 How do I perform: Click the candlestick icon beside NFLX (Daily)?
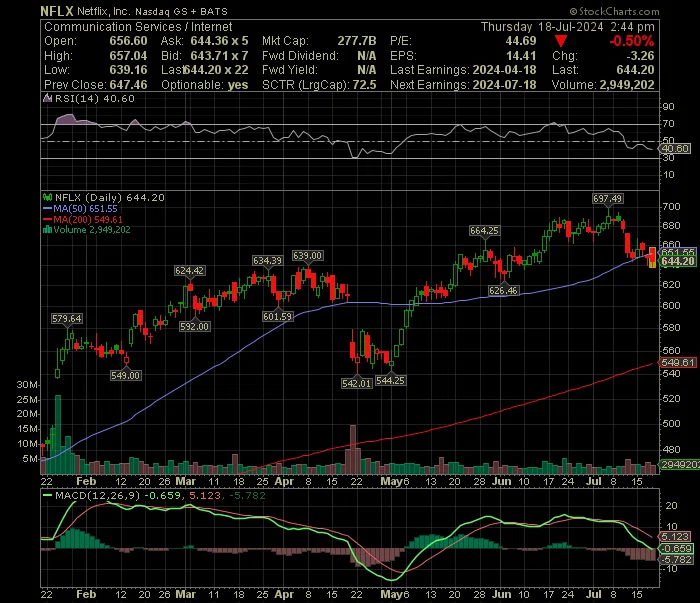47,197
